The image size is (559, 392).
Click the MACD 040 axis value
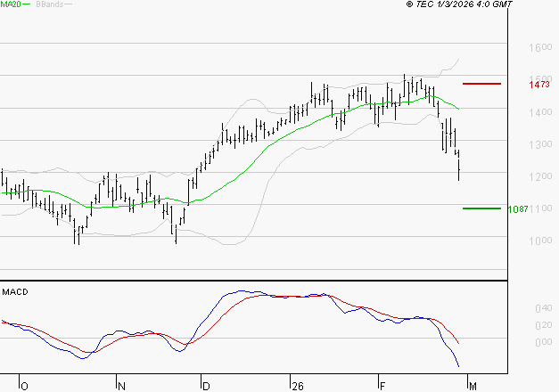pos(544,308)
